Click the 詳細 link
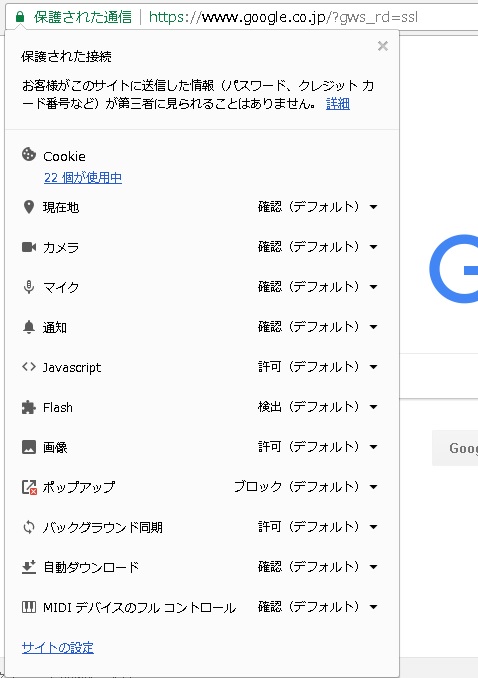 (338, 104)
